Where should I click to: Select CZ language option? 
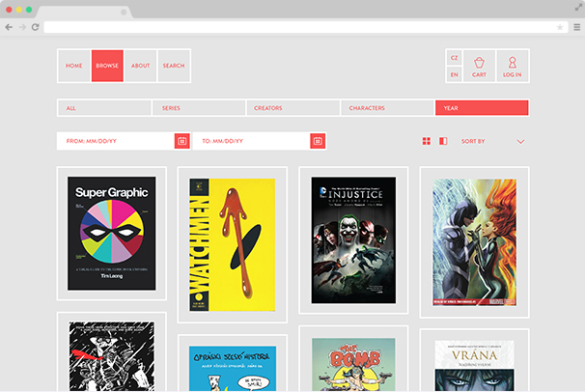tap(455, 58)
